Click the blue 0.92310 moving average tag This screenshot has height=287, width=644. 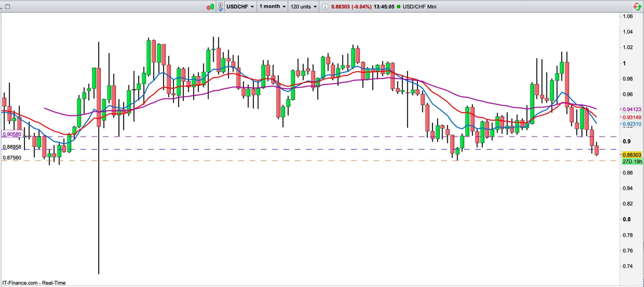point(632,124)
